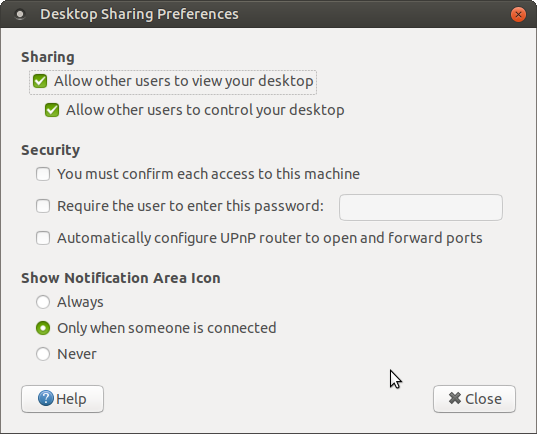Screen dimensions: 537x434
Task: Choose Never for notification area icon
Action: coord(43,354)
